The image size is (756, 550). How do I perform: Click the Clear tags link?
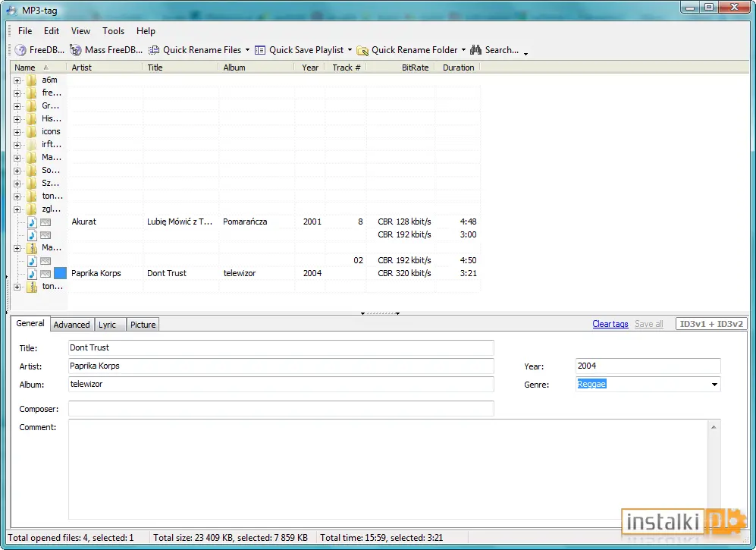point(610,324)
